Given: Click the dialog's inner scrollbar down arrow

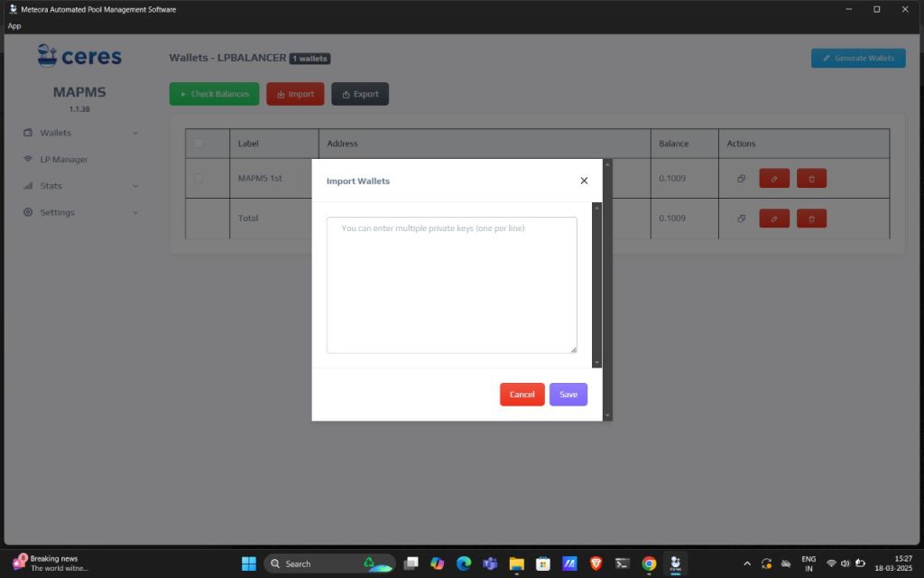Looking at the screenshot, I should coord(597,363).
